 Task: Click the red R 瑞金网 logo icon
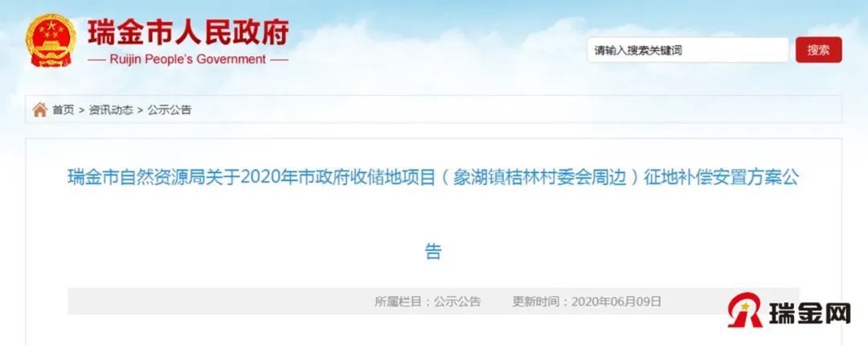click(x=745, y=311)
